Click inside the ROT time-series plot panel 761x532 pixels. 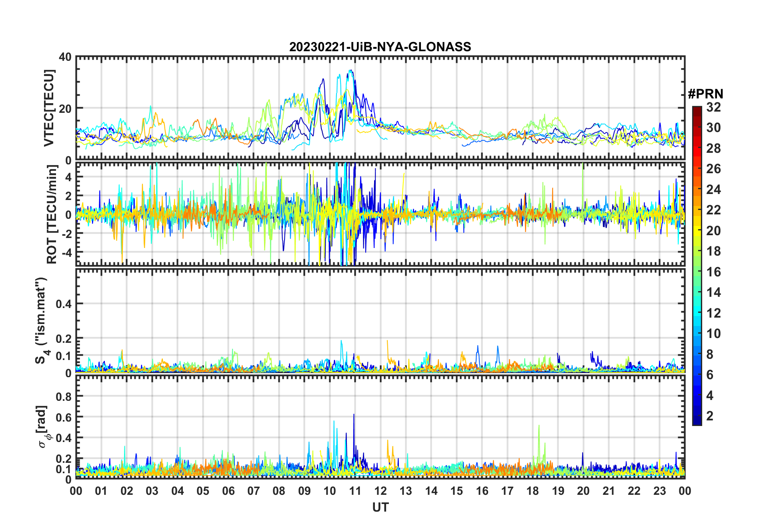point(380,214)
